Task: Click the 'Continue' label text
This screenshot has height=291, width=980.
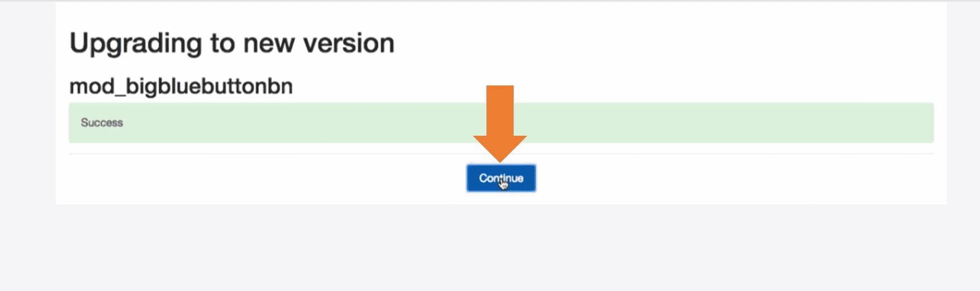Action: 501,178
